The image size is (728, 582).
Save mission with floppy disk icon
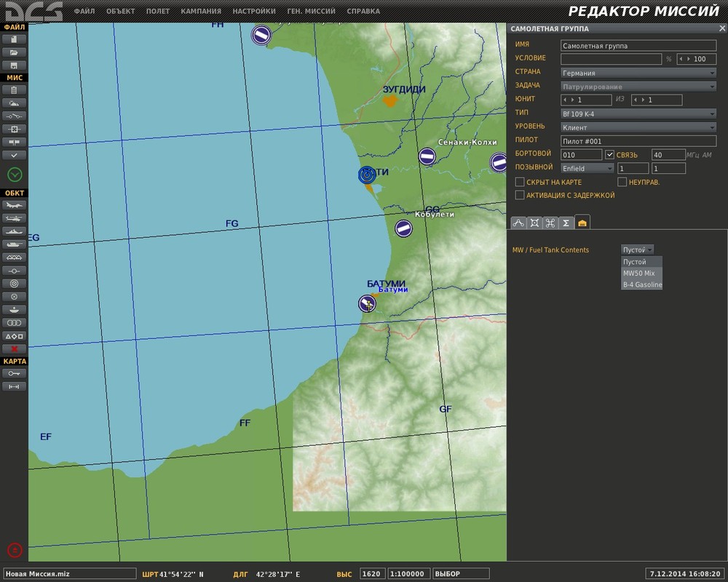(x=15, y=65)
